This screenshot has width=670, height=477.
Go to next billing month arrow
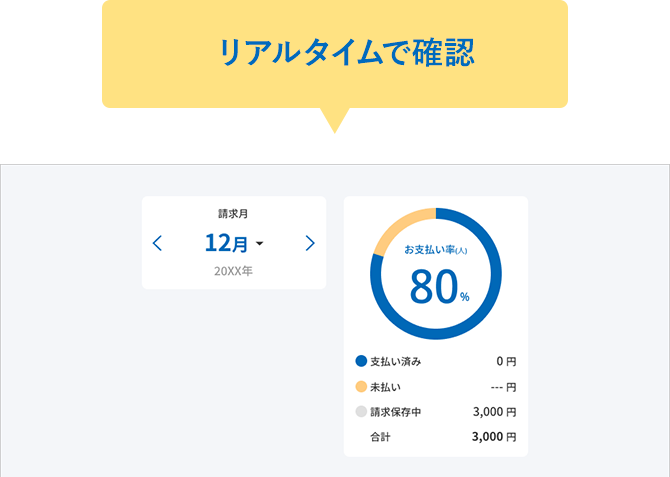coord(310,243)
